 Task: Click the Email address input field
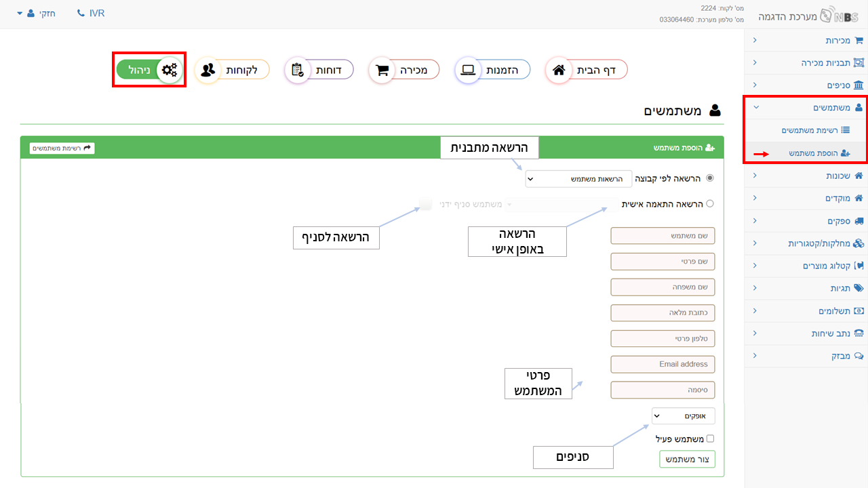pyautogui.click(x=663, y=365)
